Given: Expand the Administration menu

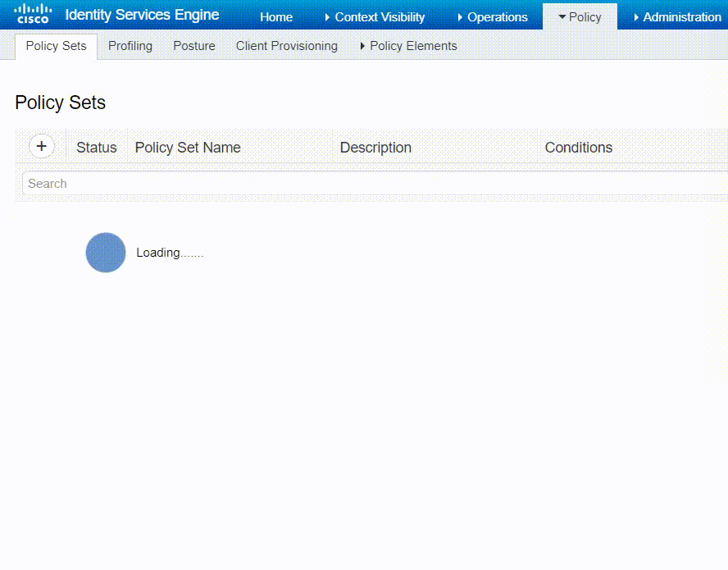Looking at the screenshot, I should click(x=677, y=17).
